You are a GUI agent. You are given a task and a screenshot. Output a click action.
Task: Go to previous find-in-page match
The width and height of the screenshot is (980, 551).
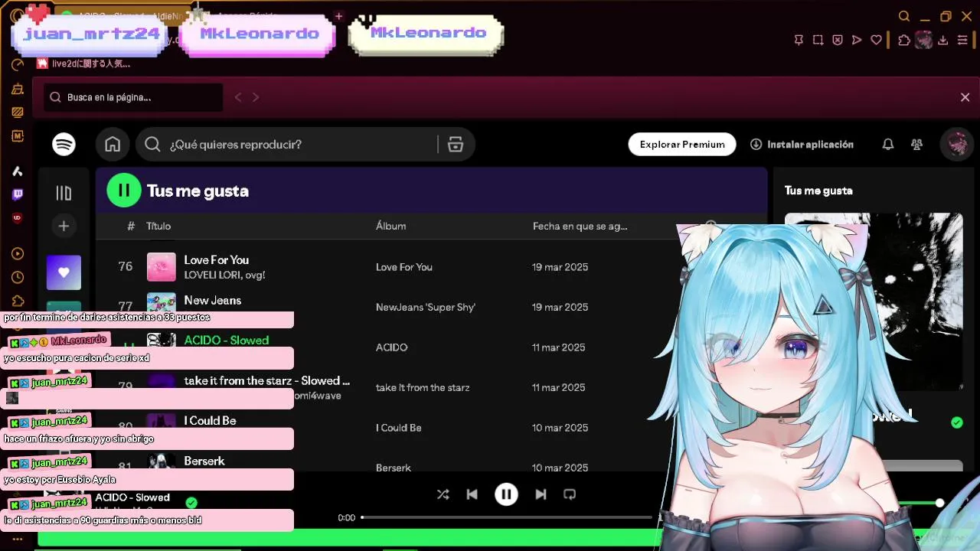click(x=238, y=97)
